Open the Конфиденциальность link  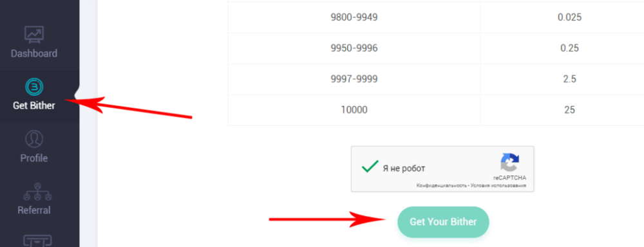tap(442, 186)
